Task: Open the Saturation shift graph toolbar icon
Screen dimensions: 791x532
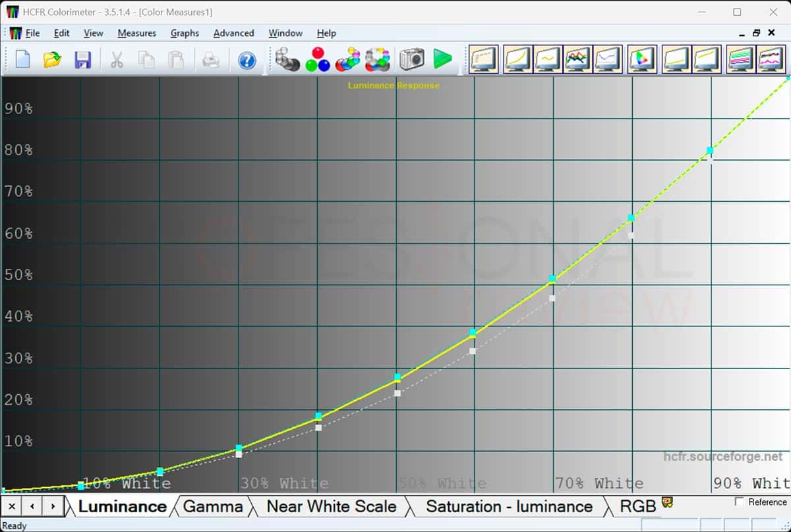Action: pos(771,59)
